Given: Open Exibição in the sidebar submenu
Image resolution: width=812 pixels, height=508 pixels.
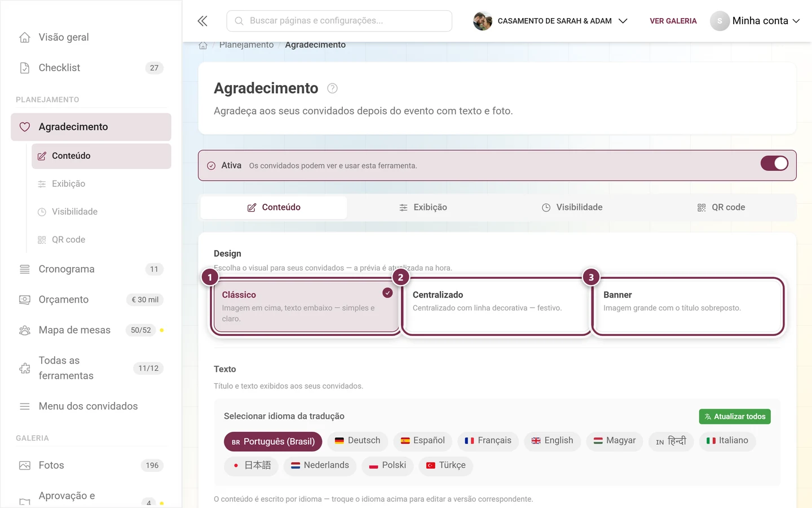Looking at the screenshot, I should tap(101, 184).
